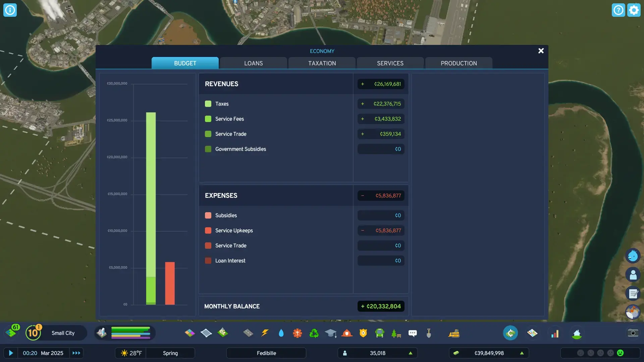Expand money trend arrow
The width and height of the screenshot is (644, 362).
(522, 353)
